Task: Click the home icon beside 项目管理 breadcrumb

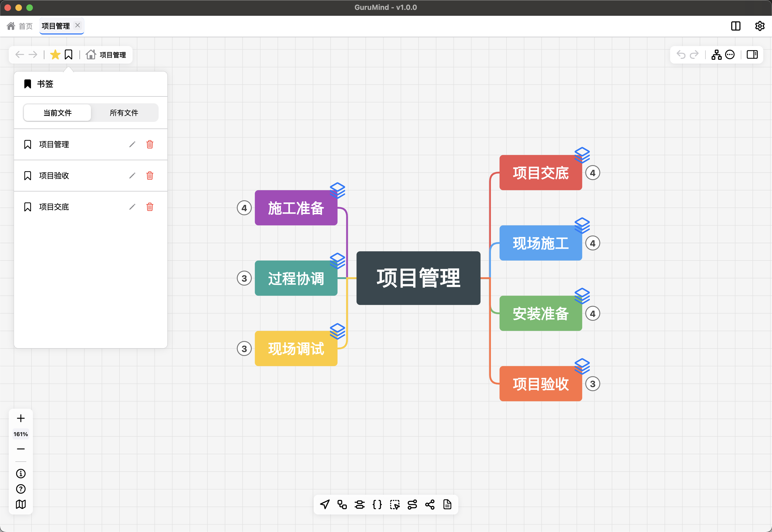Action: click(91, 54)
